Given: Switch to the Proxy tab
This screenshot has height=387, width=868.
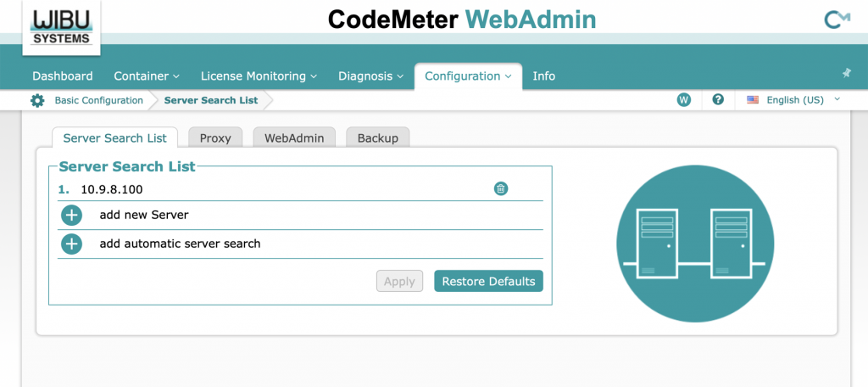Looking at the screenshot, I should click(x=215, y=138).
